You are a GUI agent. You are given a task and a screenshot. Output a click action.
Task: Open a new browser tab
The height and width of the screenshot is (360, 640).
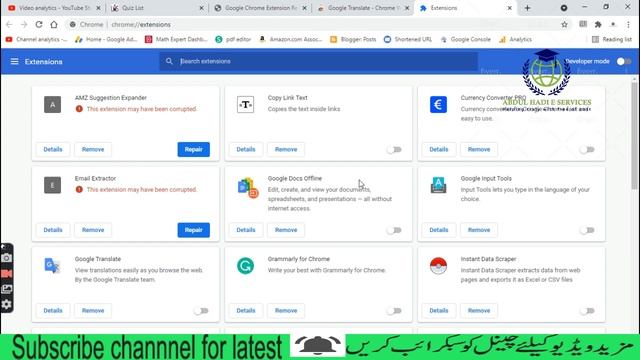tap(527, 8)
